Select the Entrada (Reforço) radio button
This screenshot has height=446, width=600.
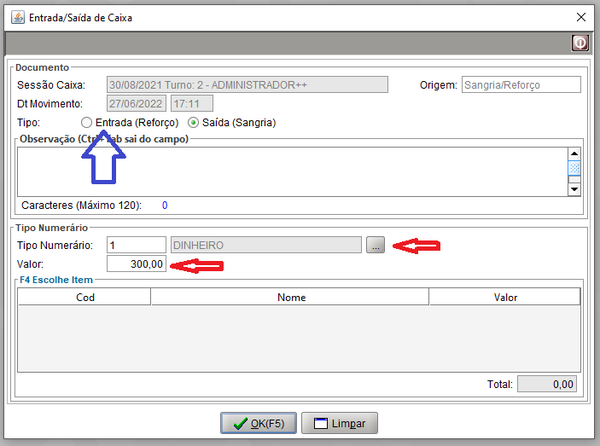pyautogui.click(x=87, y=122)
